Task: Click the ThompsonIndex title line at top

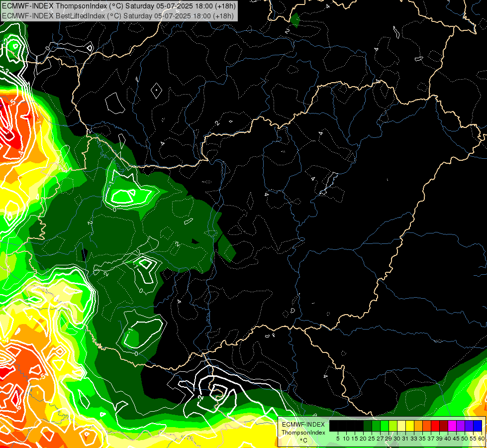Action: pyautogui.click(x=119, y=6)
